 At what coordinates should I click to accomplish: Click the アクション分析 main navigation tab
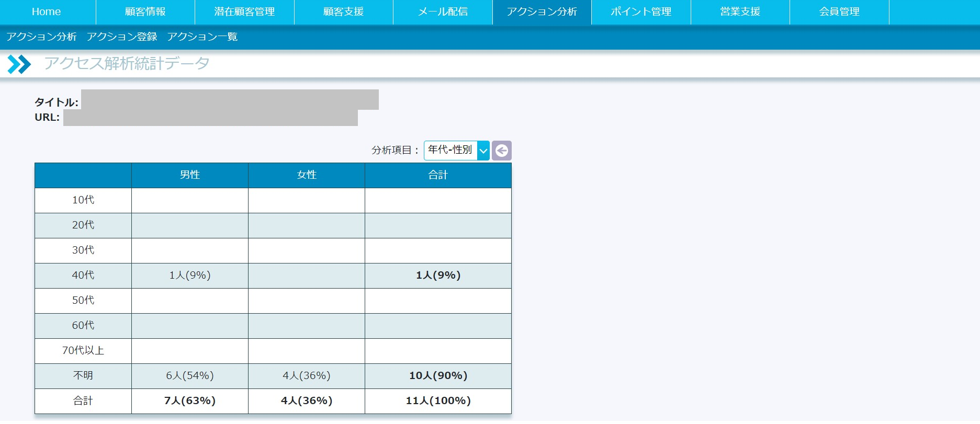tap(542, 12)
